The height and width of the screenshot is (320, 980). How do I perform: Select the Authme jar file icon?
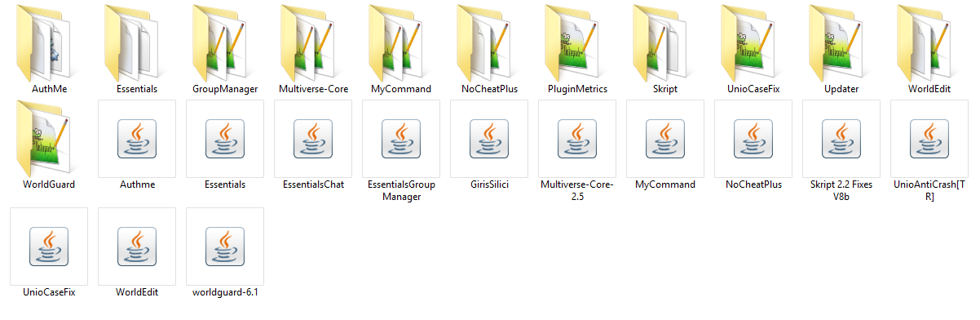(x=136, y=138)
